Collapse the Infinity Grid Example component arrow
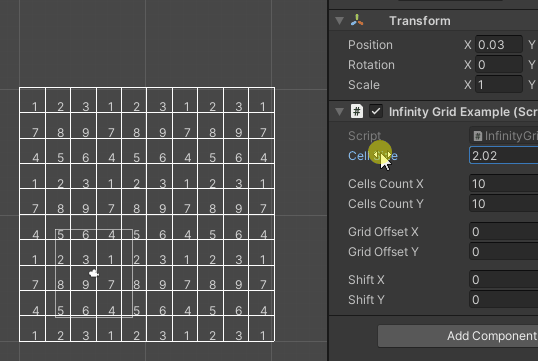Image resolution: width=538 pixels, height=361 pixels. coord(340,112)
